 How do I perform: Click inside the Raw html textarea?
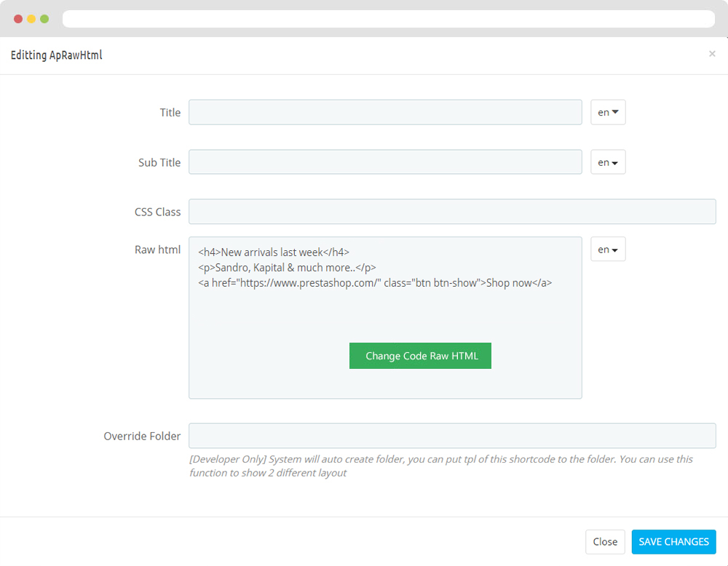(x=385, y=318)
